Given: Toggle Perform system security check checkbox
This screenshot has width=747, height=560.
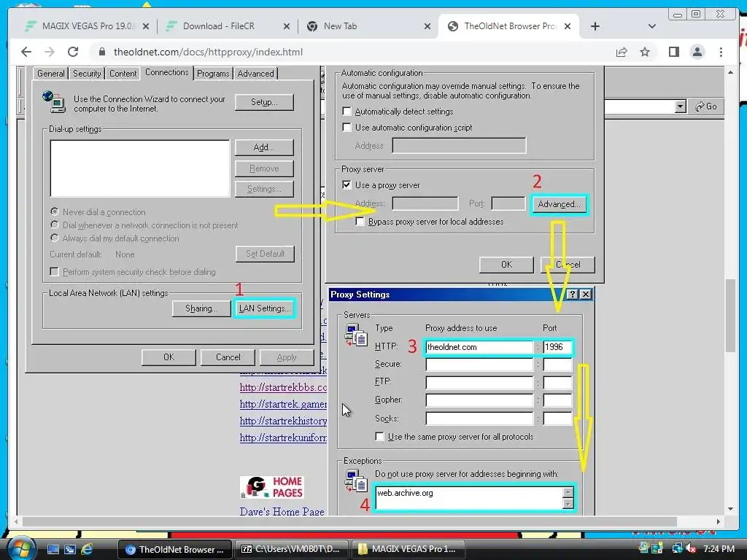Looking at the screenshot, I should 54,271.
